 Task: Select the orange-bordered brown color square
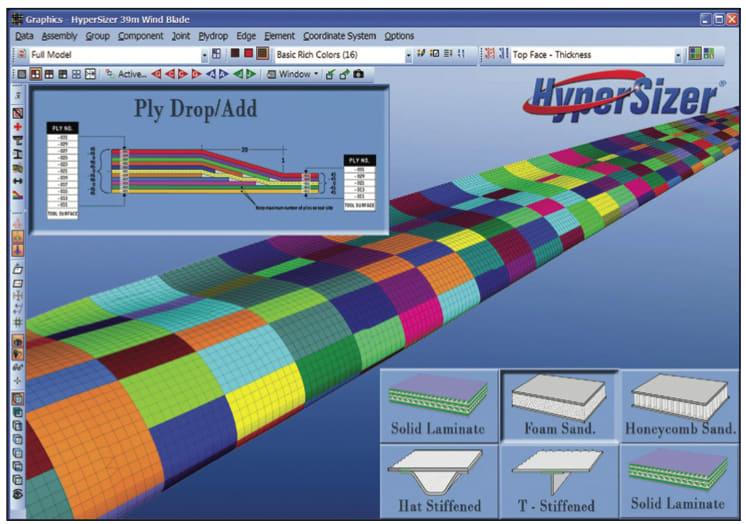(x=262, y=53)
